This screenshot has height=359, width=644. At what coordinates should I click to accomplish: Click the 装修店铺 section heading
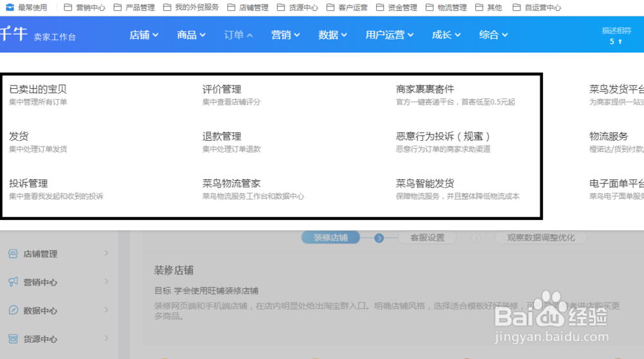point(173,270)
